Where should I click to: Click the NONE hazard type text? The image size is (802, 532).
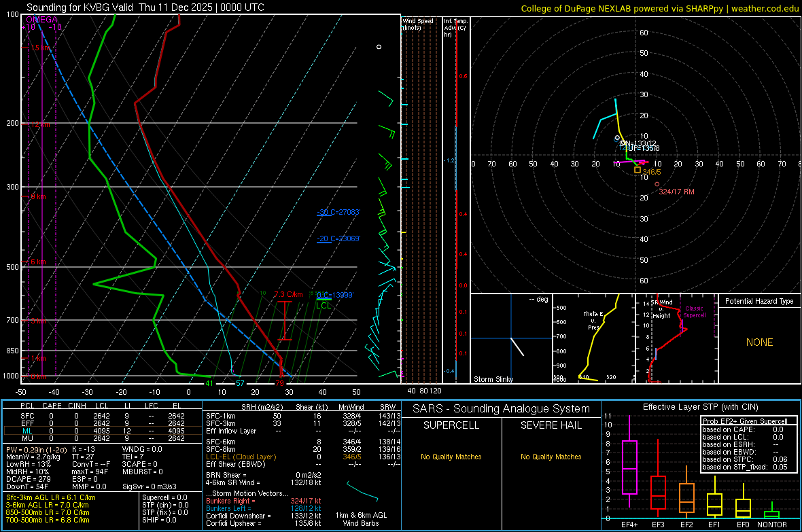pos(760,342)
